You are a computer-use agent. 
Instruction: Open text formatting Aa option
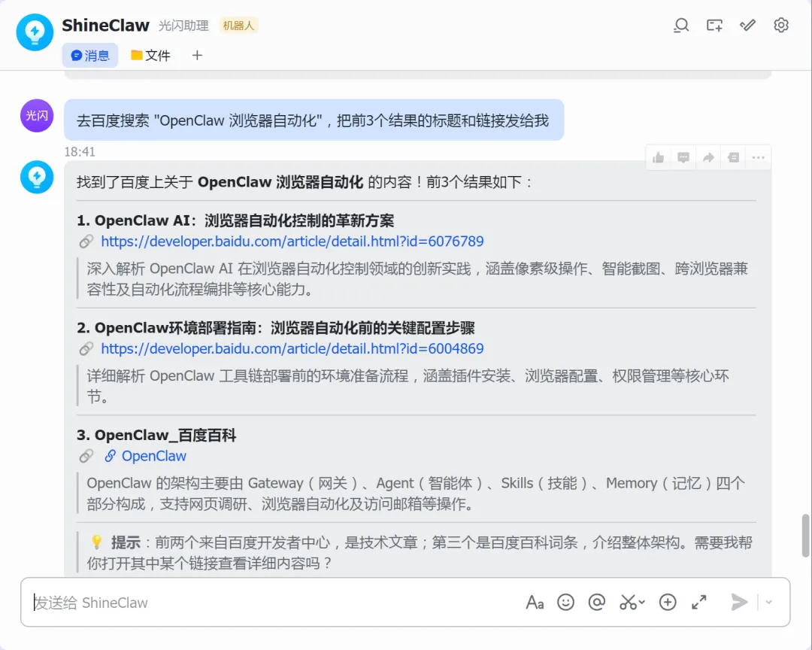535,603
